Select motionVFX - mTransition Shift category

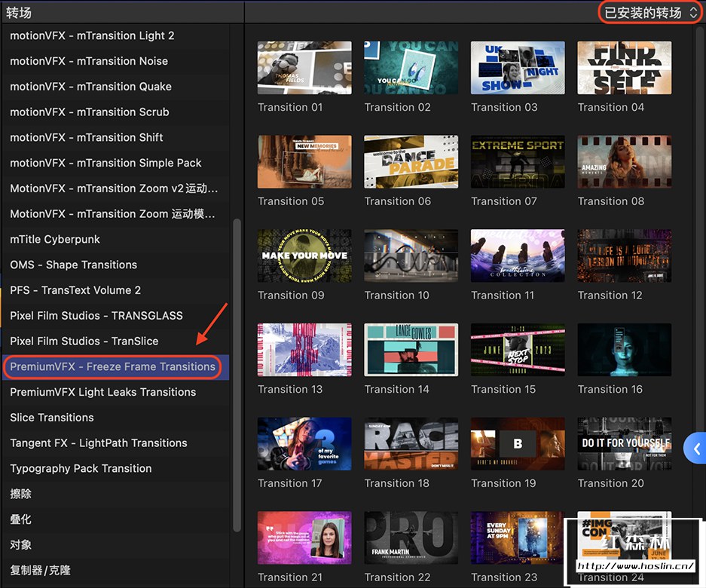115,137
